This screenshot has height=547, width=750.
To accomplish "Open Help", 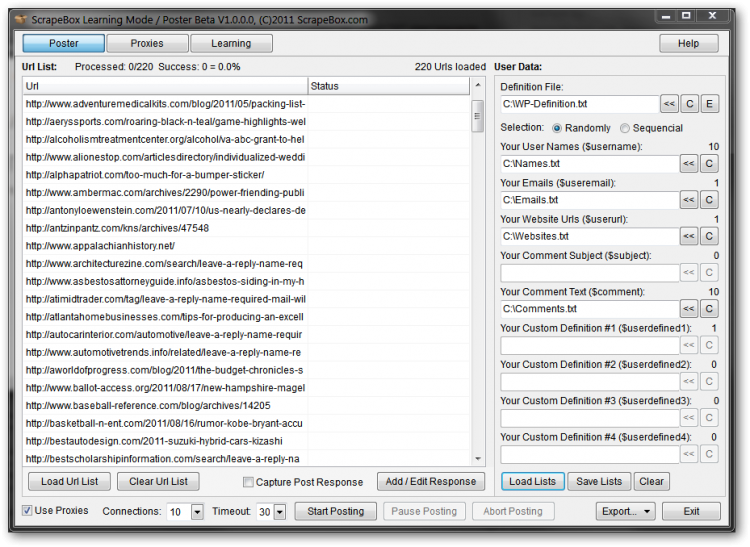I will pos(688,44).
